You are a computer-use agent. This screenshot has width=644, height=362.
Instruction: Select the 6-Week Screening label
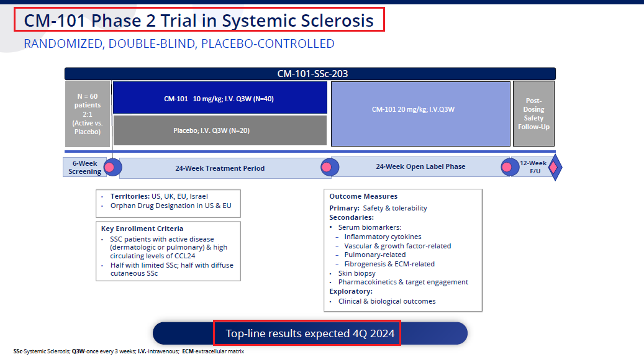click(84, 168)
